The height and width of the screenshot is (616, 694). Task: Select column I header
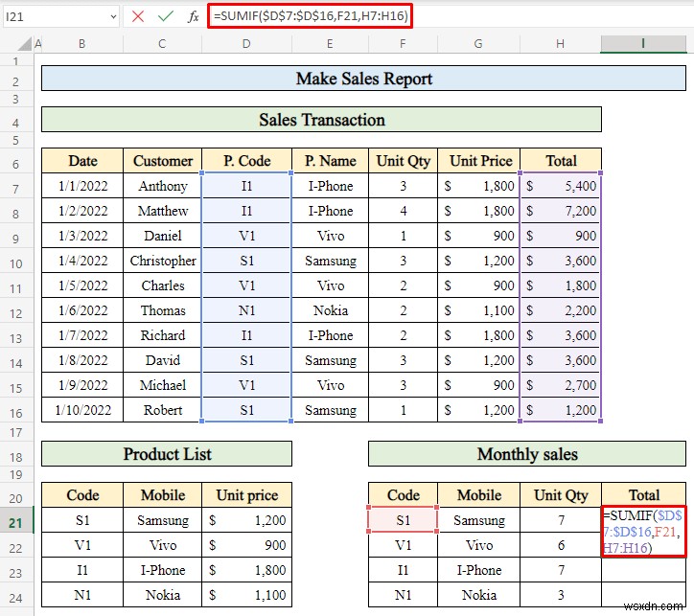point(643,44)
